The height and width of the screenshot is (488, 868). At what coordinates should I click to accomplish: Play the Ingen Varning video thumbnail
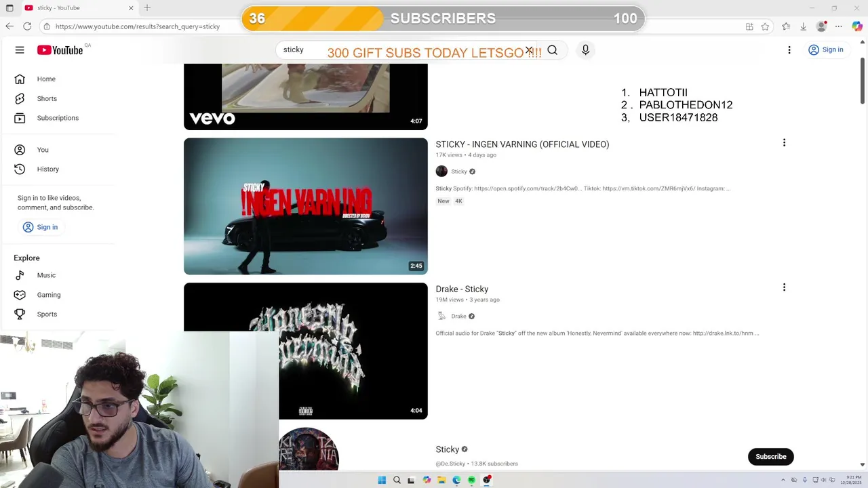tap(305, 206)
